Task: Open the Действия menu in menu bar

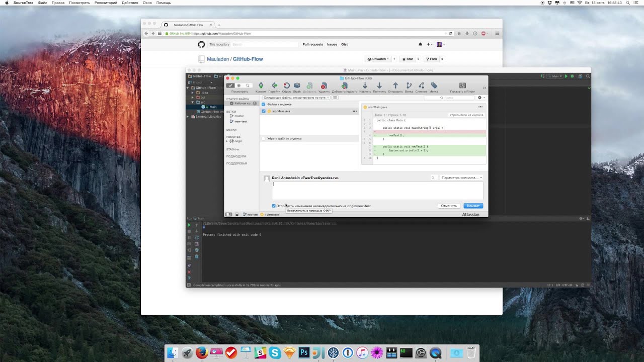Action: click(x=130, y=3)
